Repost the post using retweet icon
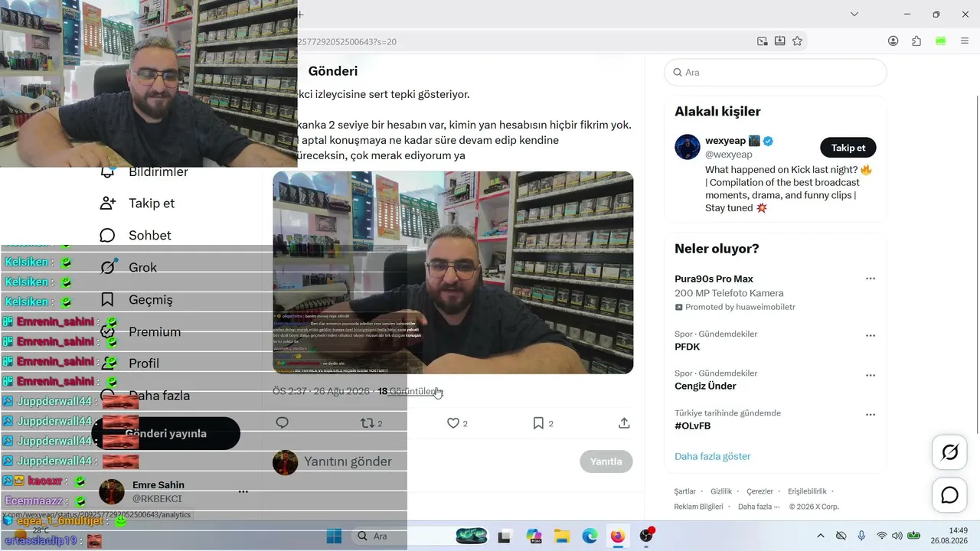Screen dimensions: 980x551 (x=367, y=423)
